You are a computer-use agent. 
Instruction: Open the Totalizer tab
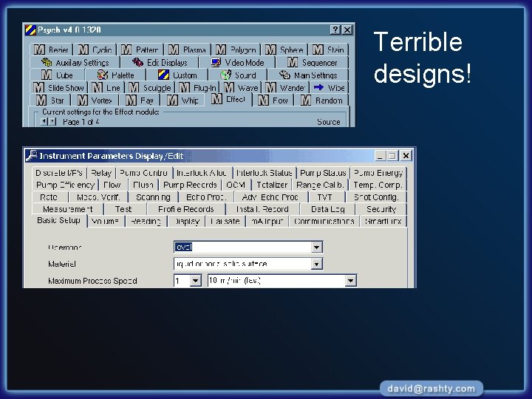coord(272,185)
